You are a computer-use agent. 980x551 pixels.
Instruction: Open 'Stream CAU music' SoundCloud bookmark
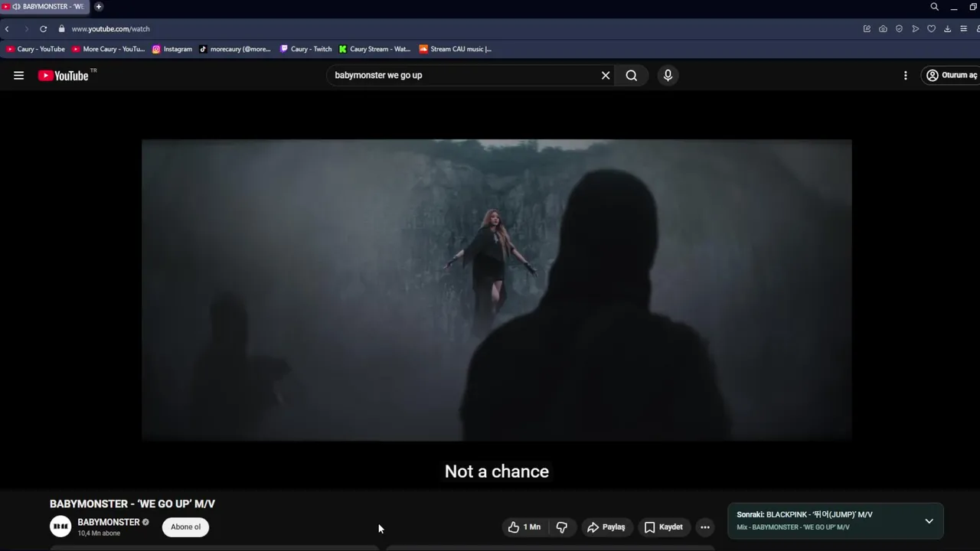456,49
